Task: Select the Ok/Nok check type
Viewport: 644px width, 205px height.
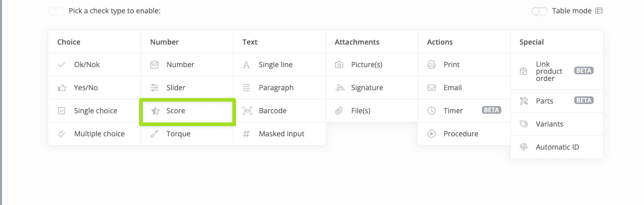Action: click(x=87, y=65)
